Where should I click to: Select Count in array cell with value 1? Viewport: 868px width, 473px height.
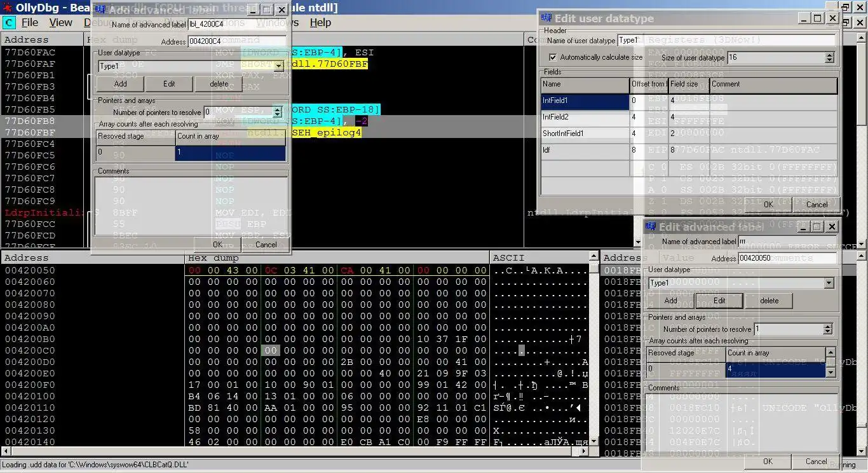(x=230, y=153)
